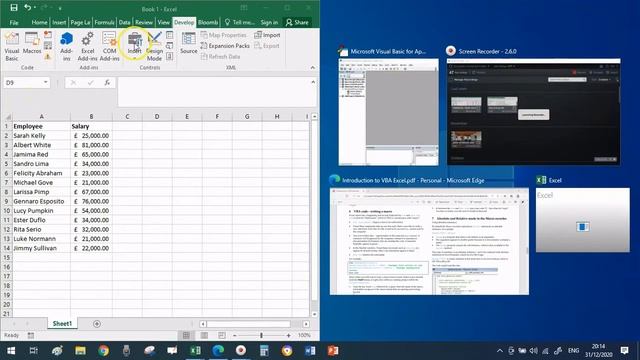The height and width of the screenshot is (360, 640).
Task: Open COM Add-ins dialog
Action: 109,46
